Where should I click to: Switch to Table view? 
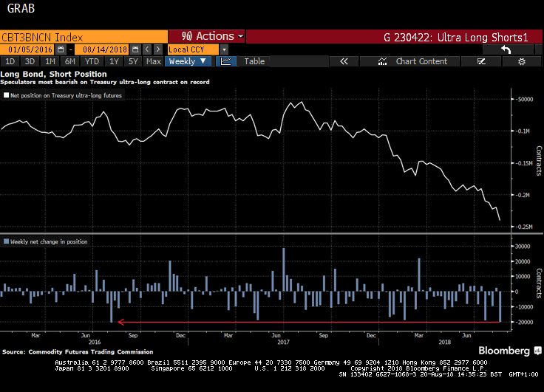click(x=254, y=61)
